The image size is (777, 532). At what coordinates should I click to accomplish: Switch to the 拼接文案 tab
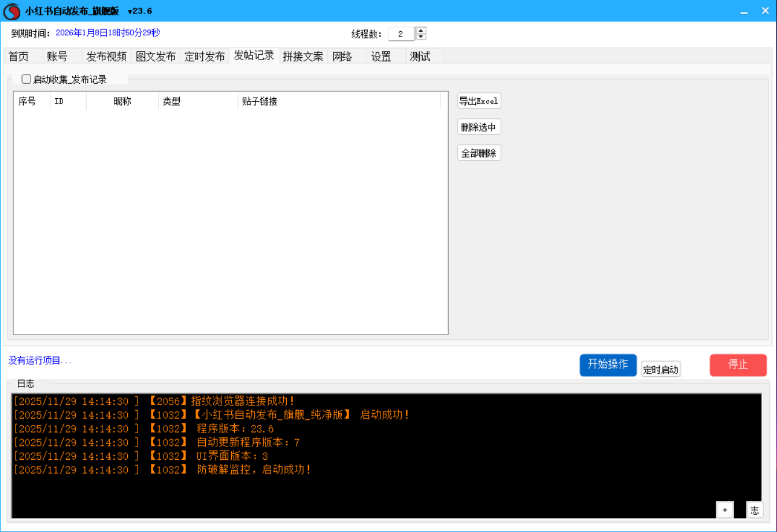click(x=303, y=57)
